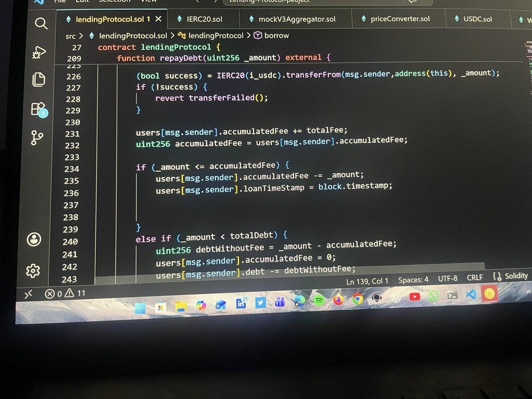Viewport: 532px width, 399px height.
Task: Open Windows Start menu
Action: [x=140, y=308]
